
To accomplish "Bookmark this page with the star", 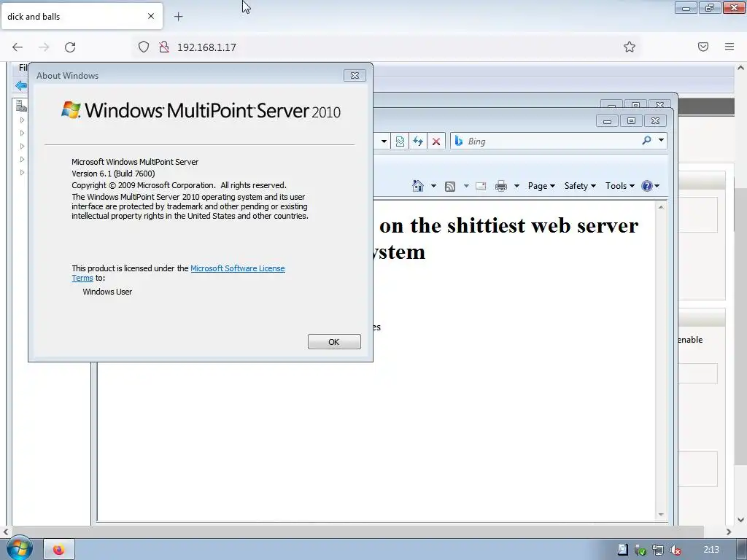I will 630,47.
